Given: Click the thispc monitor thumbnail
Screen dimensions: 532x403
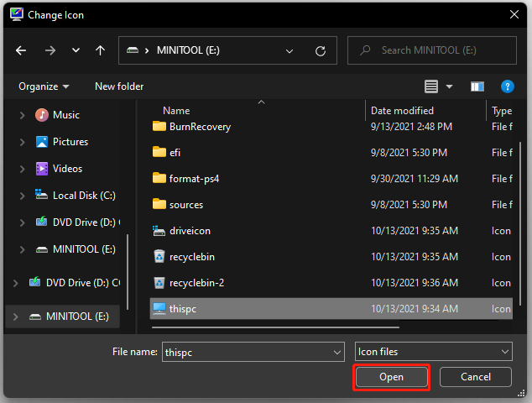Looking at the screenshot, I should [x=159, y=309].
